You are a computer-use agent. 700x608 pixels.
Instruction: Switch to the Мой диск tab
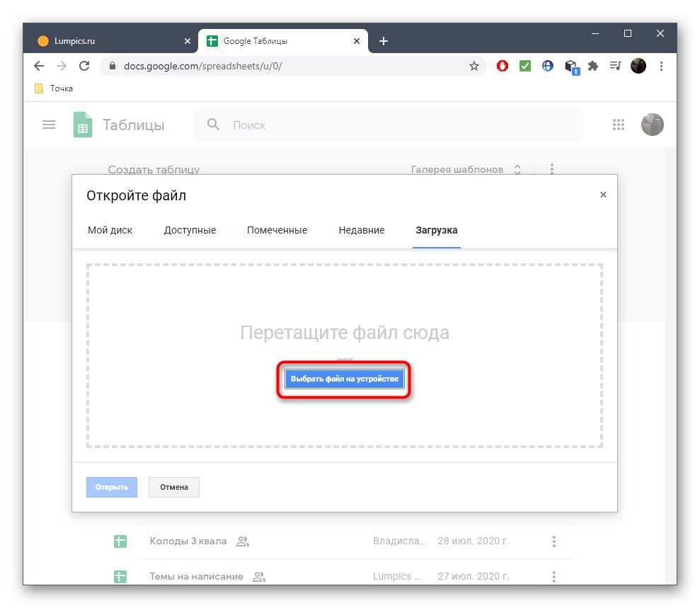110,230
